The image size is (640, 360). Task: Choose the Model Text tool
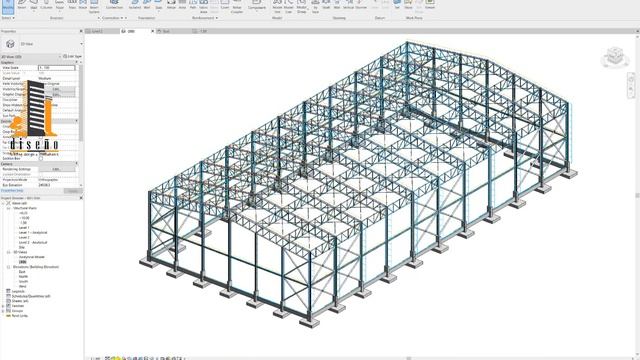(277, 6)
